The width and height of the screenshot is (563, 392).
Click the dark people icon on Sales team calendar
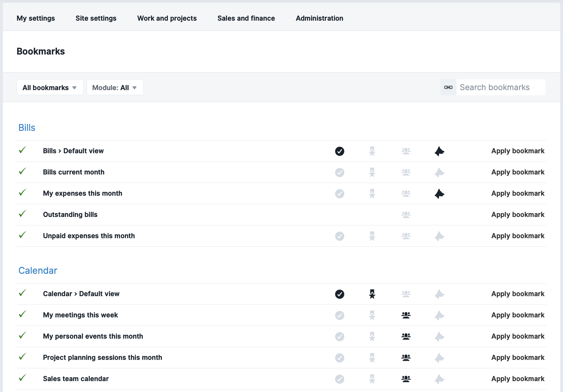(406, 379)
